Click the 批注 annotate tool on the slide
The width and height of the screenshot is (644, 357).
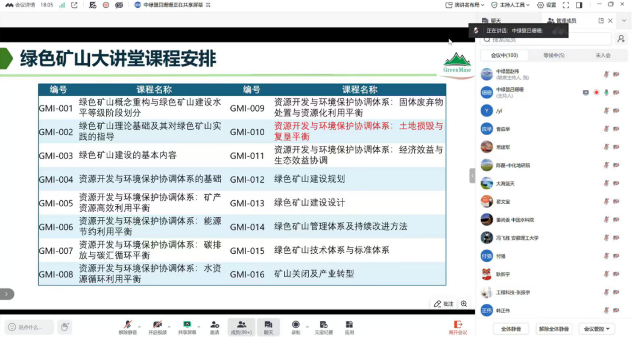(x=444, y=304)
